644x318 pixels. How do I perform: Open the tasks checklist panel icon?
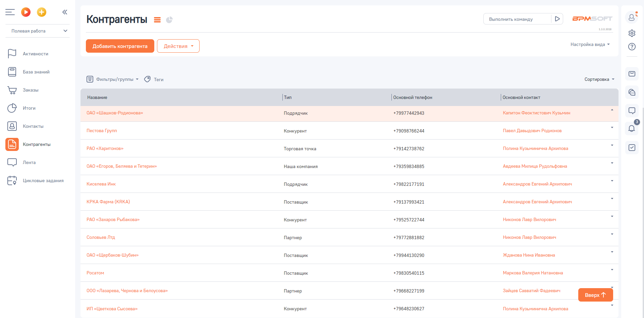pos(632,148)
